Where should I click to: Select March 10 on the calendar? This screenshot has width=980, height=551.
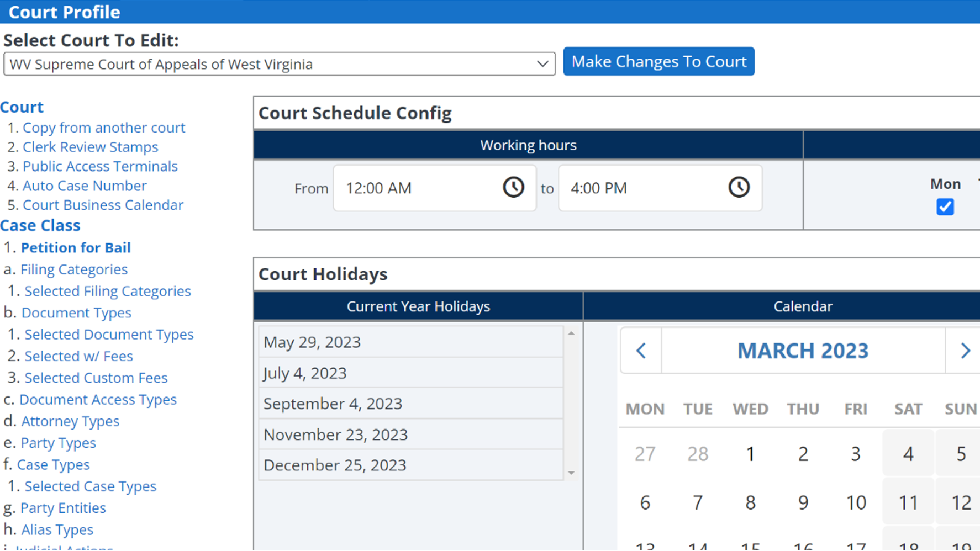(x=856, y=502)
